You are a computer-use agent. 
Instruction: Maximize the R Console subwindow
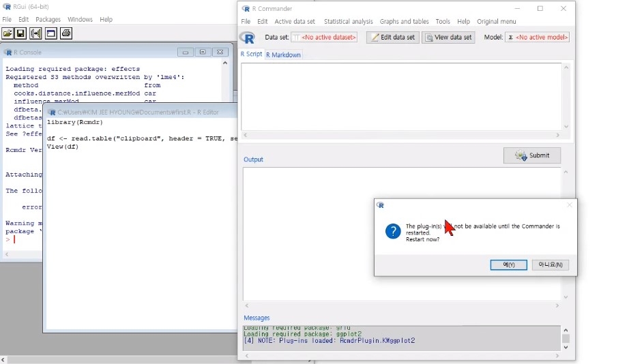[203, 52]
